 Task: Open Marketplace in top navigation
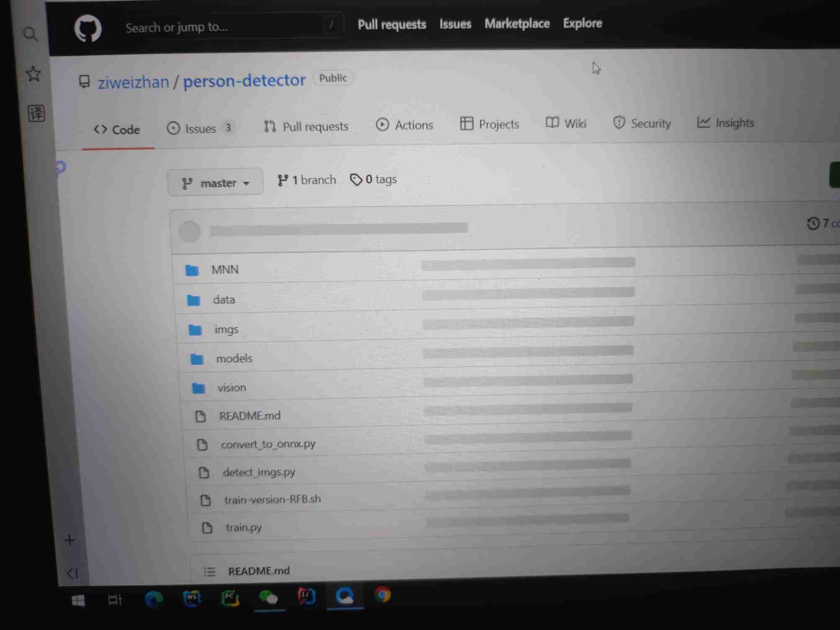[517, 23]
